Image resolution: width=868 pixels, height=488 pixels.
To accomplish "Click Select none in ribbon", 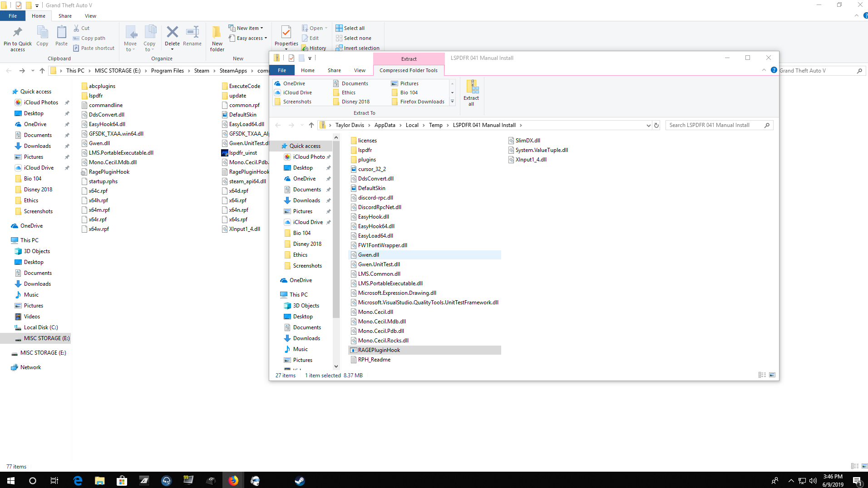I will click(353, 38).
